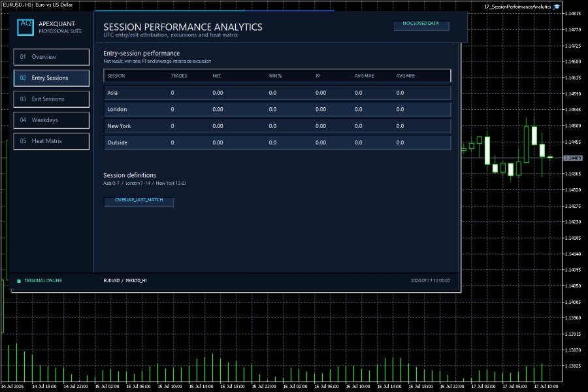This screenshot has height=392, width=588.
Task: Click the Asia row AVG MAE value 0.0
Action: 359,93
